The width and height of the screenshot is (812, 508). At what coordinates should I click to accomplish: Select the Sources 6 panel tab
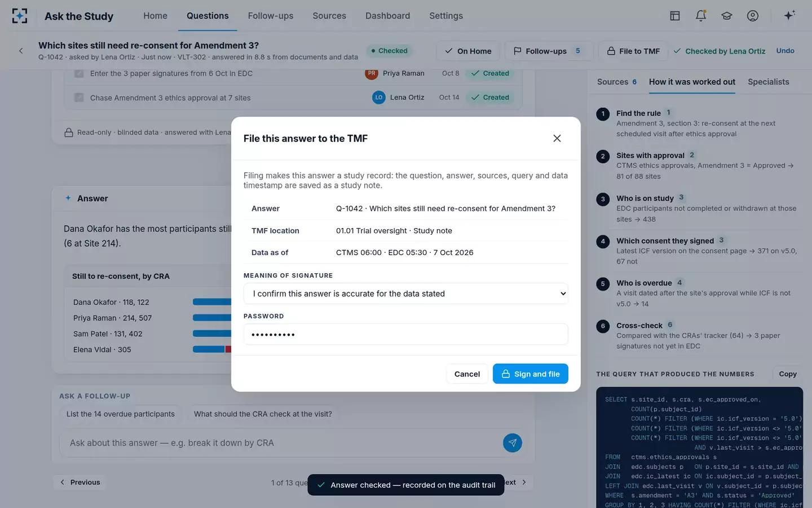pyautogui.click(x=617, y=82)
